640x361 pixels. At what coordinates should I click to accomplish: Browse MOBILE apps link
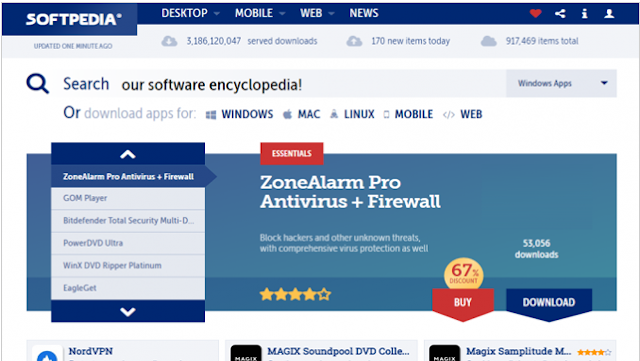click(x=413, y=114)
